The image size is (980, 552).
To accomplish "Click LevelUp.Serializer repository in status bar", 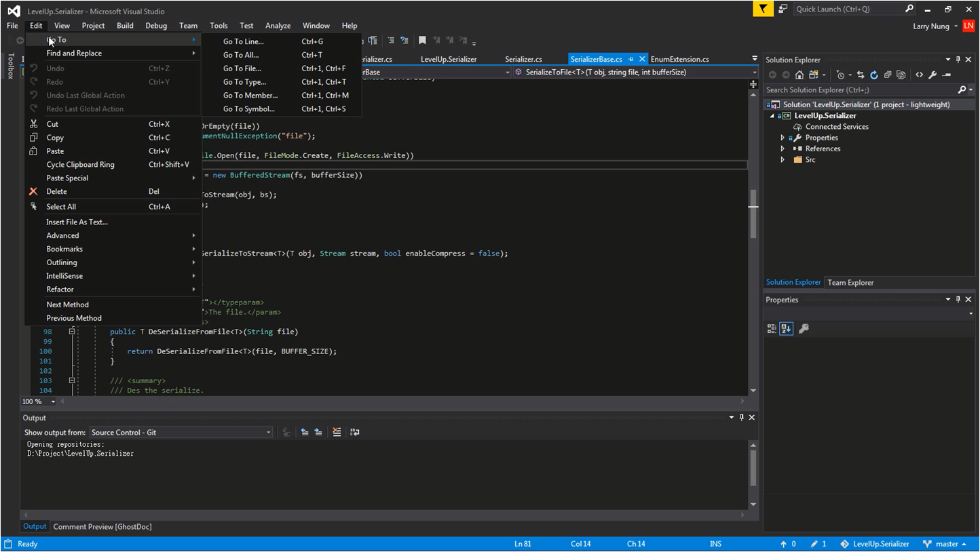I will coord(874,544).
